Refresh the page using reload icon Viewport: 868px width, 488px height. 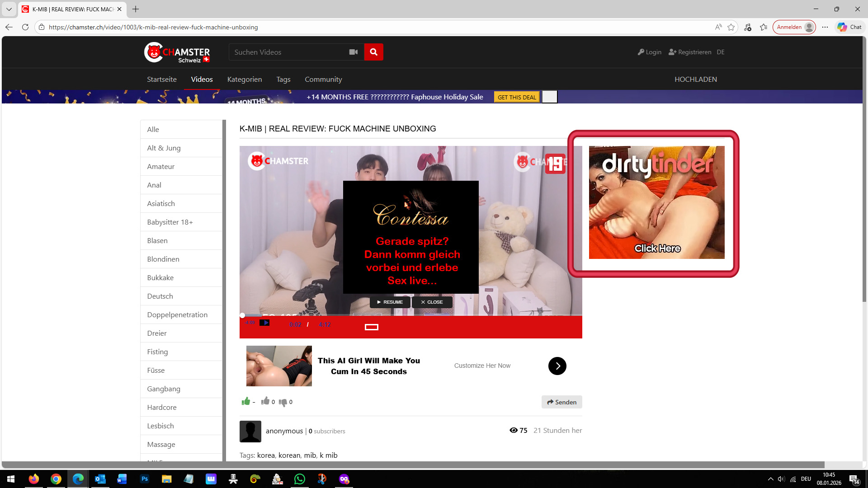tap(25, 27)
